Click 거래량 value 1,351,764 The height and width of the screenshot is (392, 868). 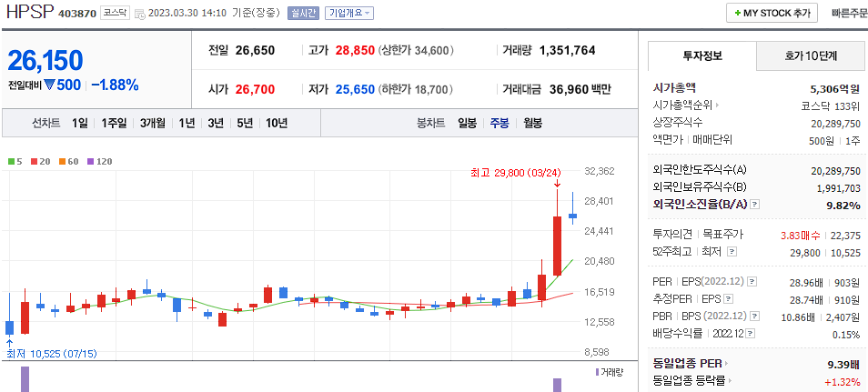(568, 50)
